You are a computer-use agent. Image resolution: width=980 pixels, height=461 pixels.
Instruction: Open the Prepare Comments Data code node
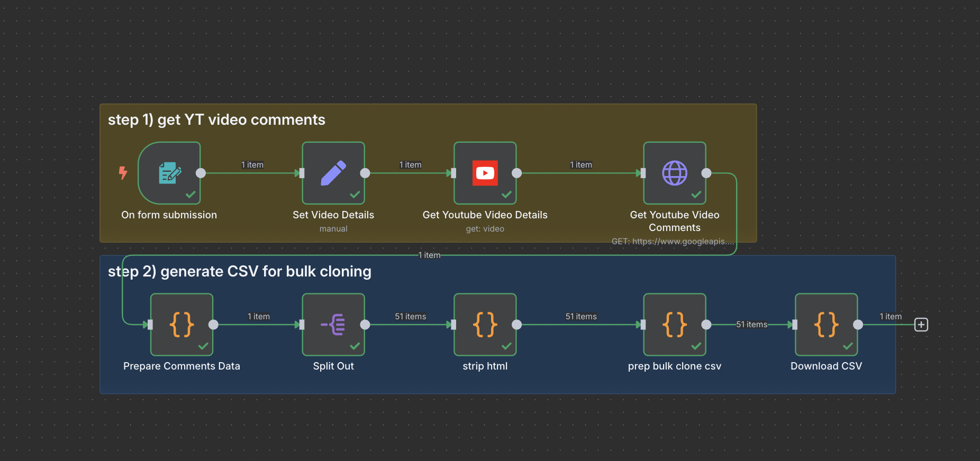pos(182,325)
